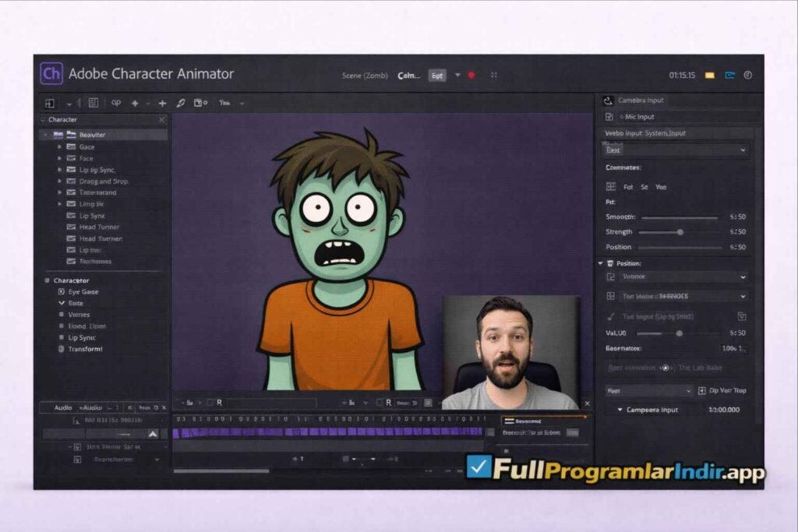The width and height of the screenshot is (798, 532).
Task: Close the webcam preview overlay
Action: click(x=587, y=403)
